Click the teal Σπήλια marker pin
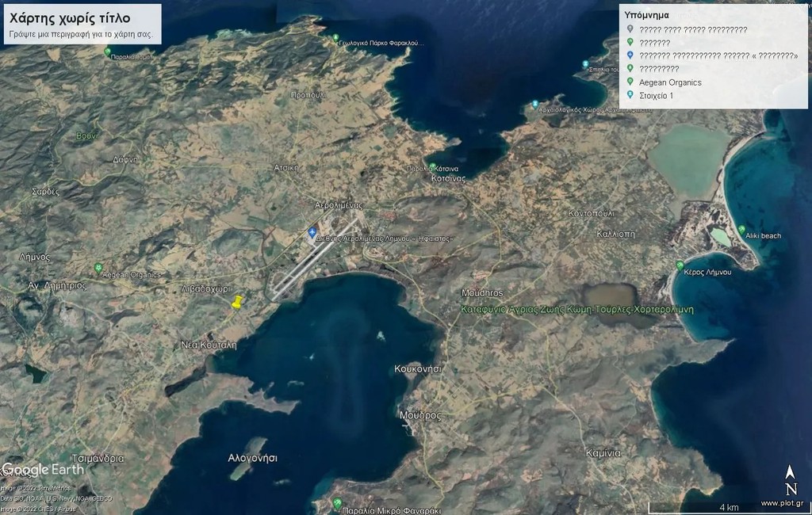 (585, 65)
